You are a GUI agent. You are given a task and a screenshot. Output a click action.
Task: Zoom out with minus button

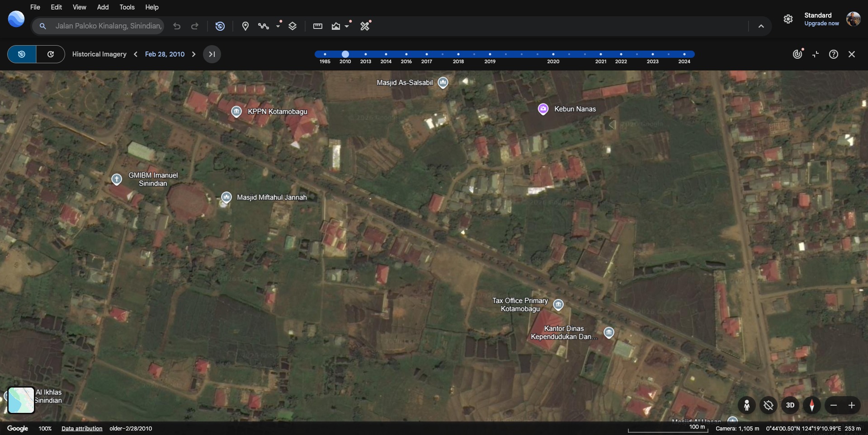(834, 405)
